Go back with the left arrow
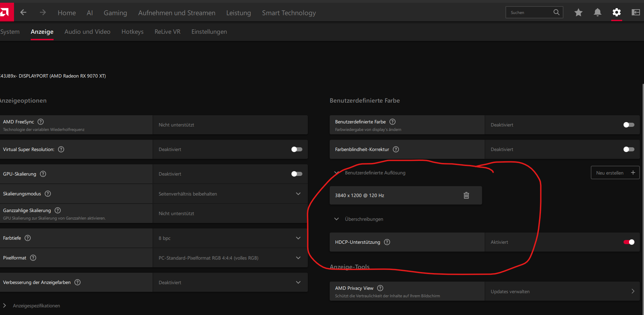The height and width of the screenshot is (315, 644). click(x=23, y=13)
